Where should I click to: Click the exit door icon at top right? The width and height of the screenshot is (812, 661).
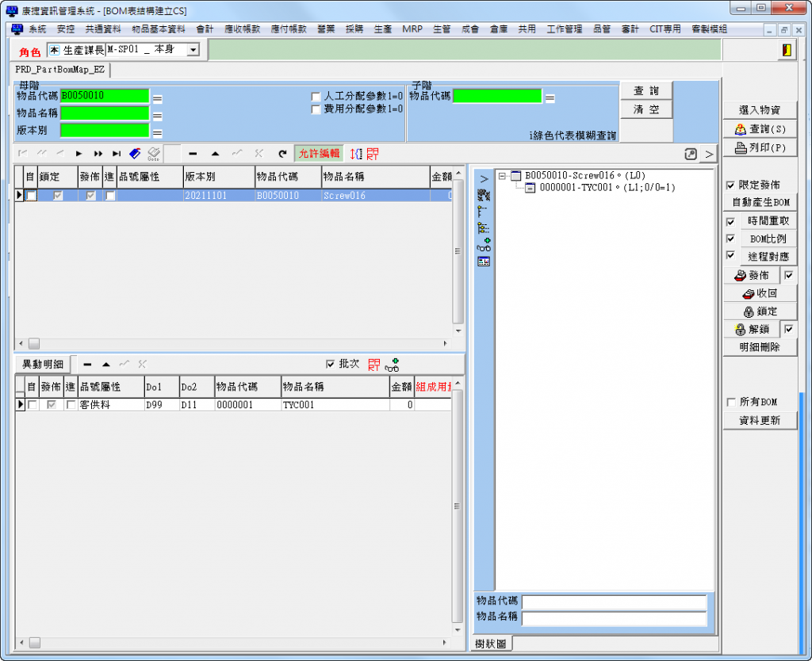click(x=786, y=50)
